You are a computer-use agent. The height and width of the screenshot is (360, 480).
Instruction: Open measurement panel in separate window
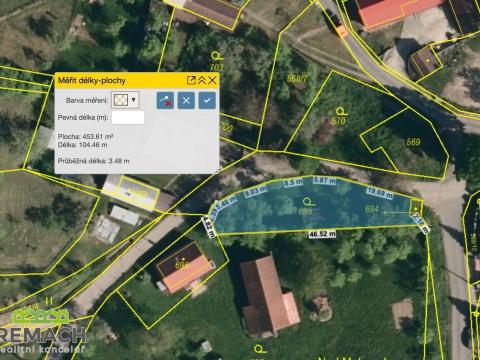coord(191,80)
